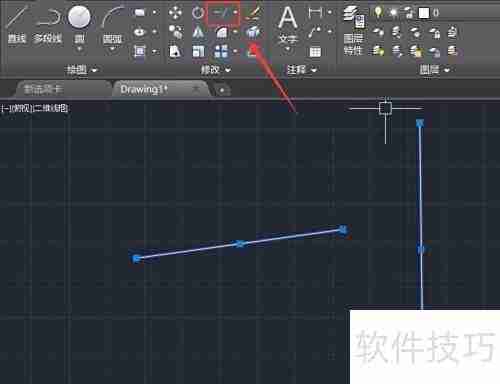Activate the Explode tool

click(253, 32)
